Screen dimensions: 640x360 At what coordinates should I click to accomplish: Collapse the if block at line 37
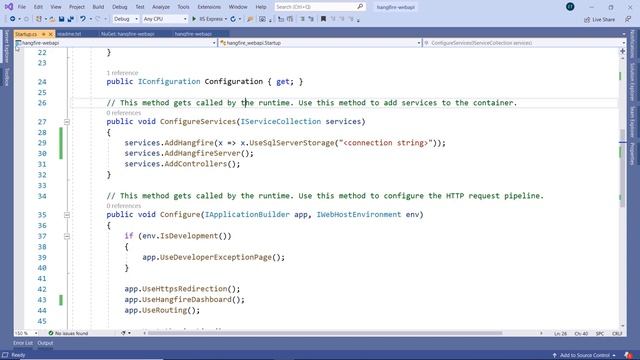67,236
